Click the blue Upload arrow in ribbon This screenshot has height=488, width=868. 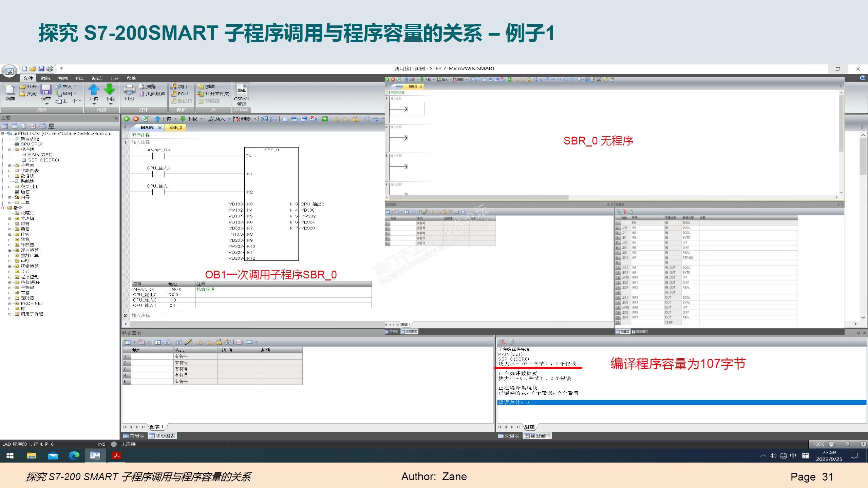coord(94,90)
